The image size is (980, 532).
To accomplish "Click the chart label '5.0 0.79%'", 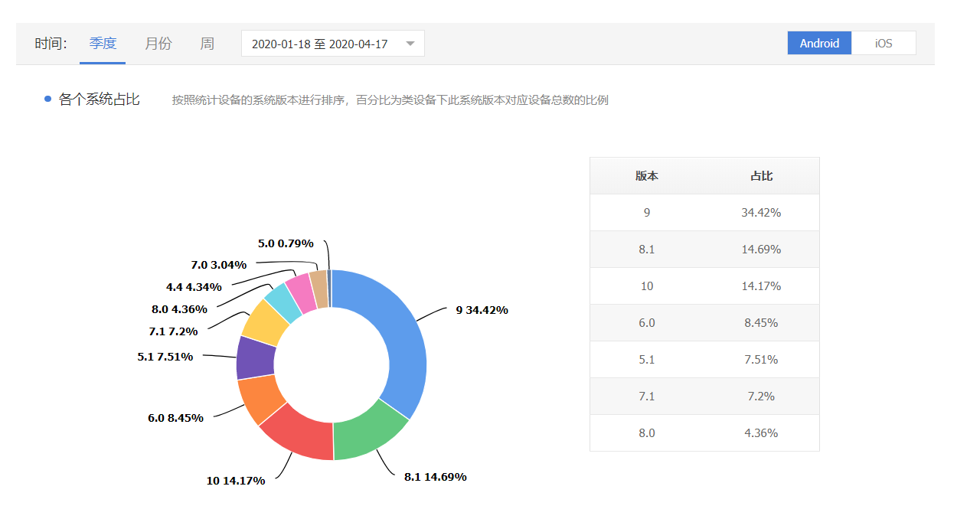I will pyautogui.click(x=286, y=243).
